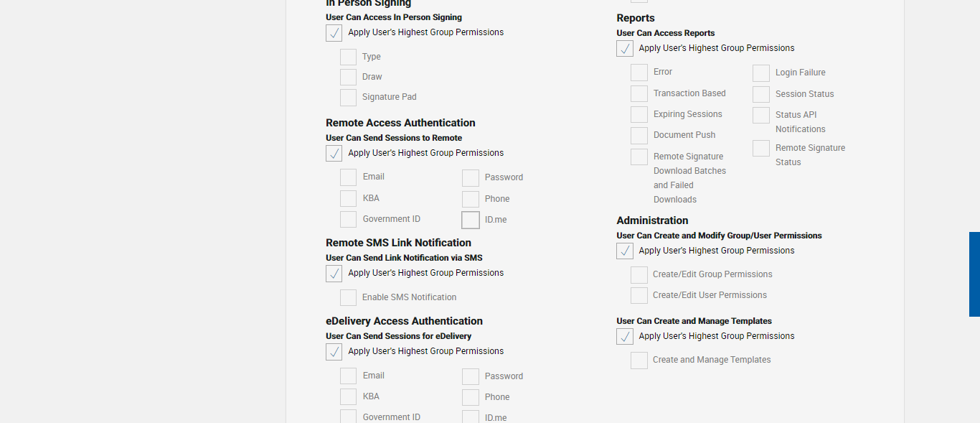
Task: Uncheck Apply Highest Group Permissions under In Person Signing
Action: coord(334,33)
